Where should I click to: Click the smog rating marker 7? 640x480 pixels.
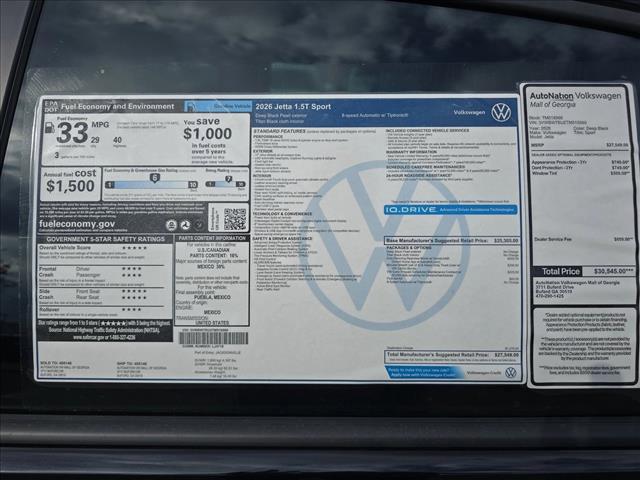[229, 179]
